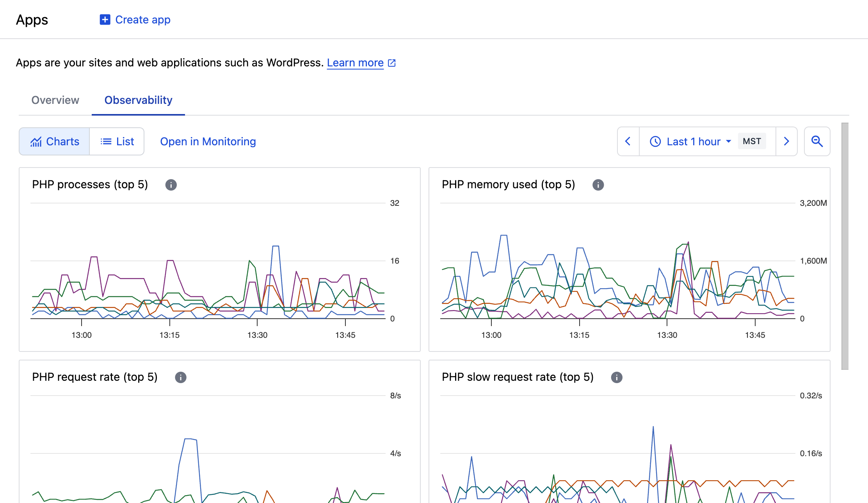
Task: Open the Learn more link
Action: (x=355, y=62)
